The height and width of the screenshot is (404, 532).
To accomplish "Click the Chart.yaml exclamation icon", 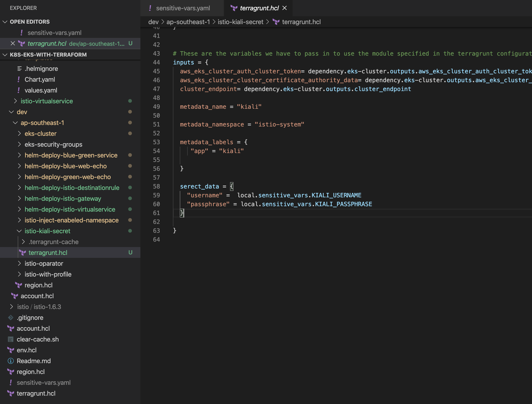I will [18, 79].
